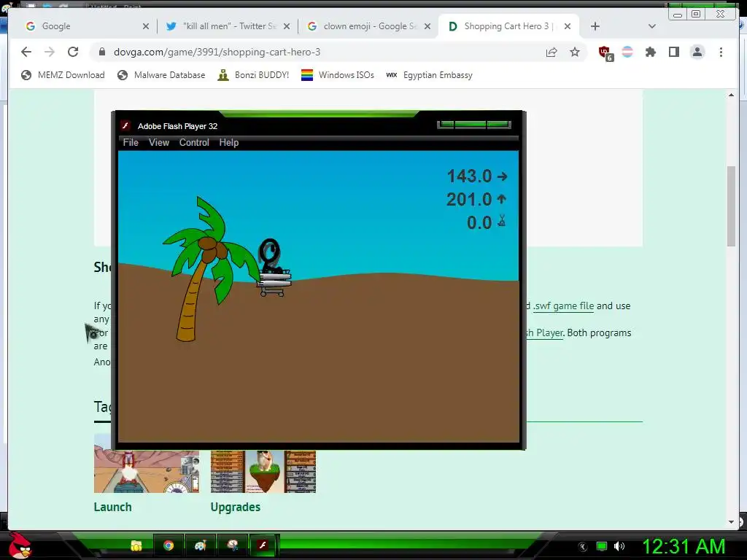Open the Windows ISOs bookmark
The width and height of the screenshot is (747, 560).
(x=338, y=75)
